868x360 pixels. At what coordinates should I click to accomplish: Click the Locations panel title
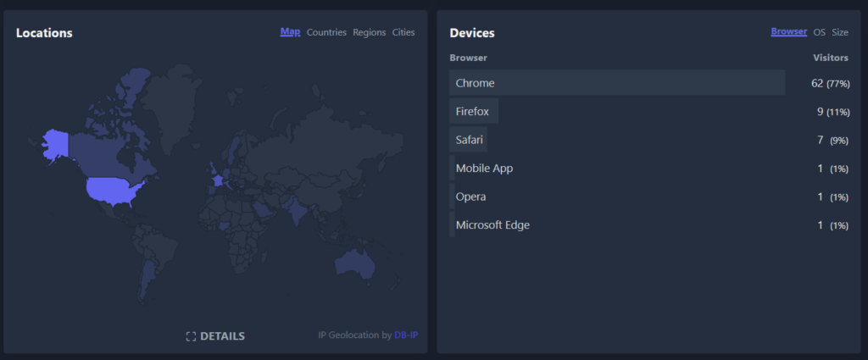(44, 33)
